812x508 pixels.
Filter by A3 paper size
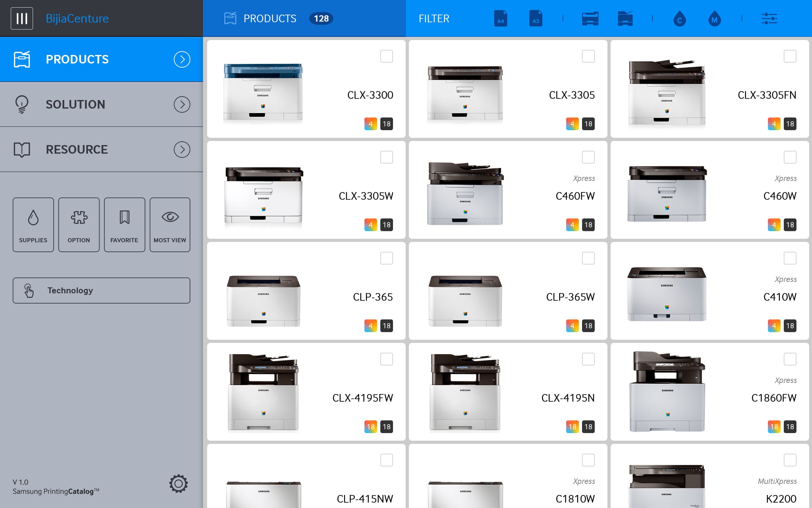[535, 18]
